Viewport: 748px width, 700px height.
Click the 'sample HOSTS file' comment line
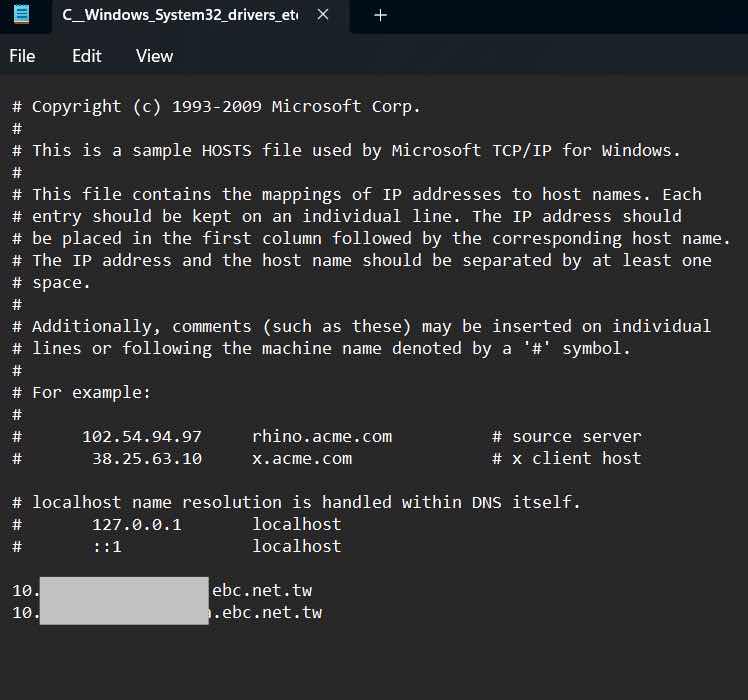click(346, 151)
